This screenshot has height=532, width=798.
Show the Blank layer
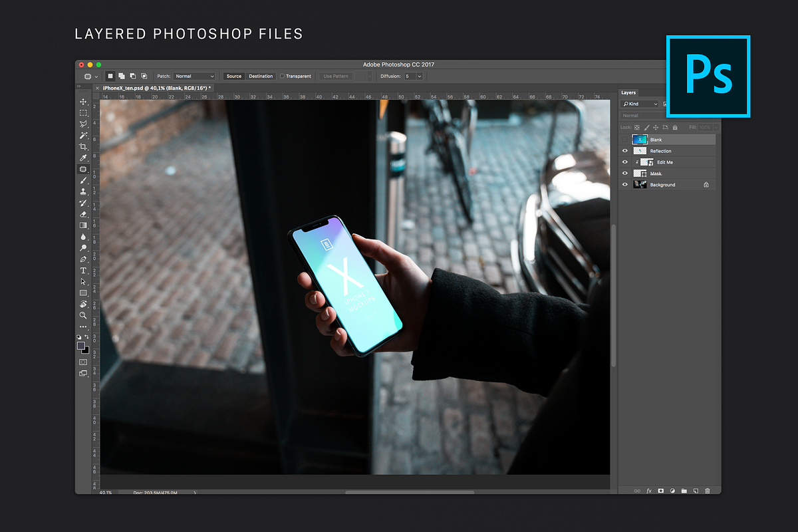click(x=625, y=140)
